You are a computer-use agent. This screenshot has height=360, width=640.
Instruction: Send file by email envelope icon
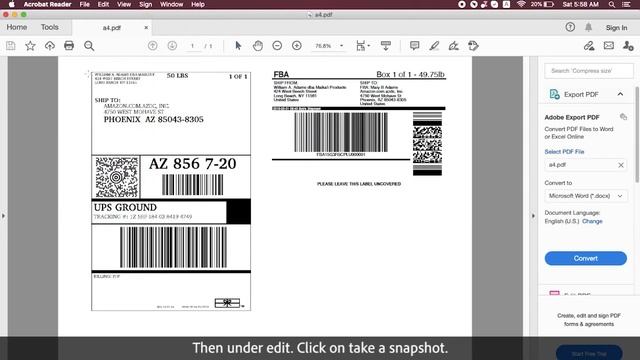click(609, 46)
